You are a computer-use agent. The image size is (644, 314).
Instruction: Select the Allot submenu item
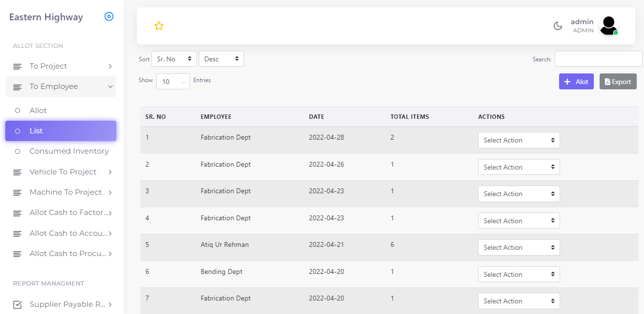[x=61, y=111]
